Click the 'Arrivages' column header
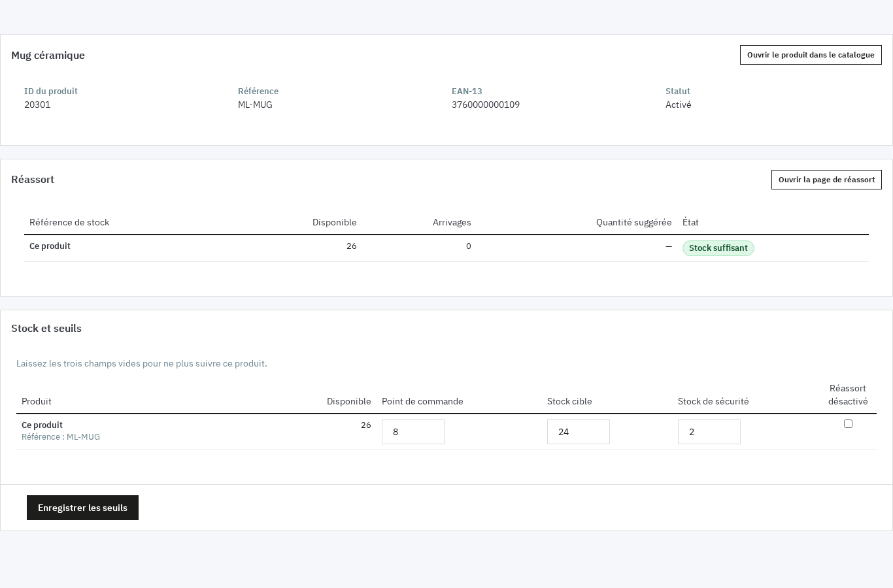Viewport: 893px width, 588px height. coord(452,222)
